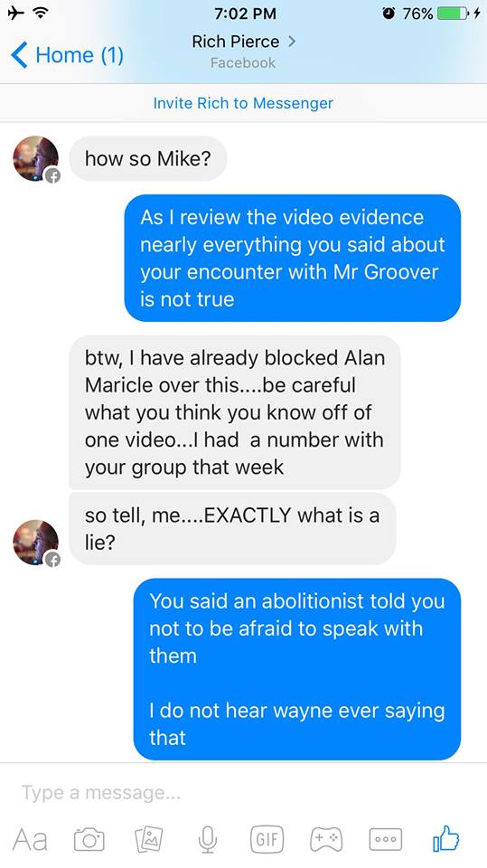Tap the profile picture beside 'how so Mike?'
Image resolution: width=487 pixels, height=868 pixels.
click(x=36, y=158)
